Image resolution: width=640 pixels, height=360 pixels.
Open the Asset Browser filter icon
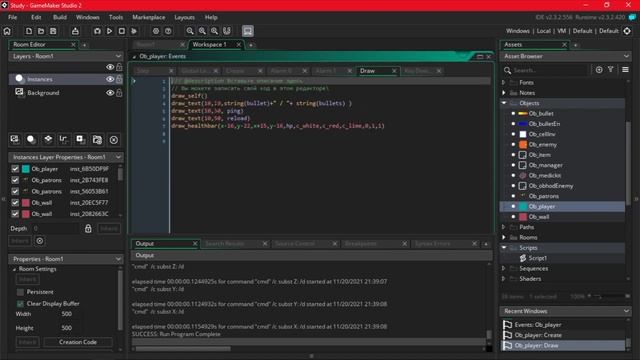(x=611, y=70)
